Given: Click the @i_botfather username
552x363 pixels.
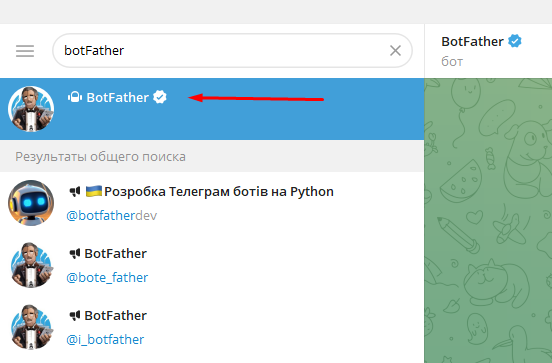Looking at the screenshot, I should click(105, 339).
